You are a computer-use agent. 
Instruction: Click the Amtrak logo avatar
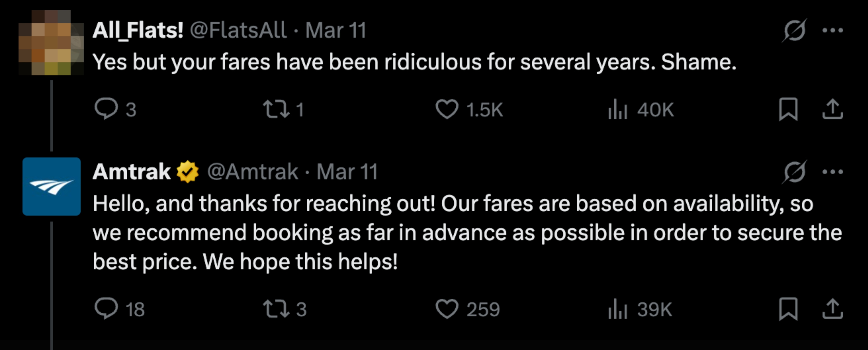pyautogui.click(x=52, y=186)
